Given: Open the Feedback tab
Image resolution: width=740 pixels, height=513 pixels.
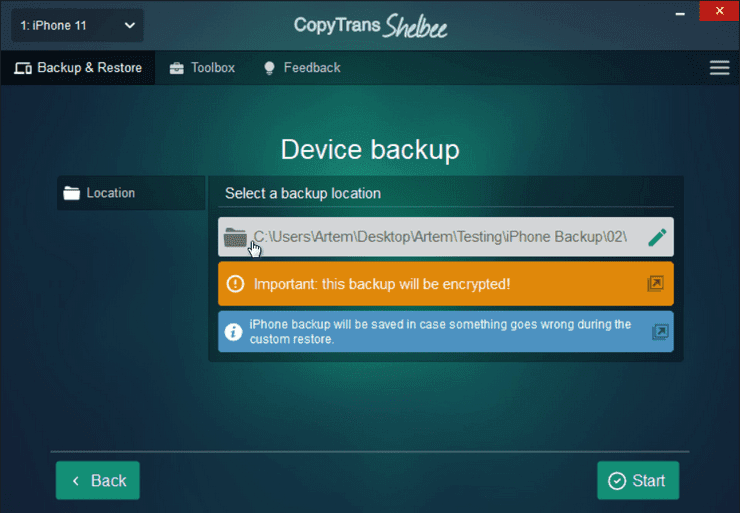Looking at the screenshot, I should tap(302, 68).
